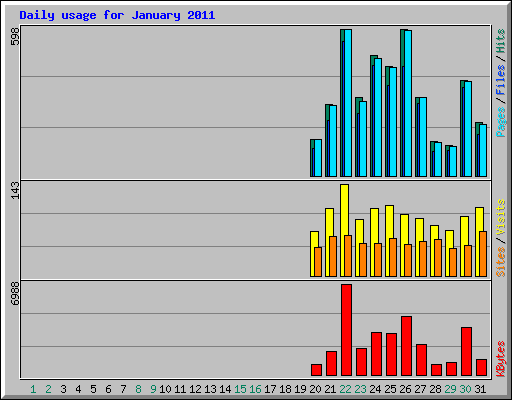Click the orange sites bar for day 28
The width and height of the screenshot is (512, 400).
pyautogui.click(x=438, y=258)
